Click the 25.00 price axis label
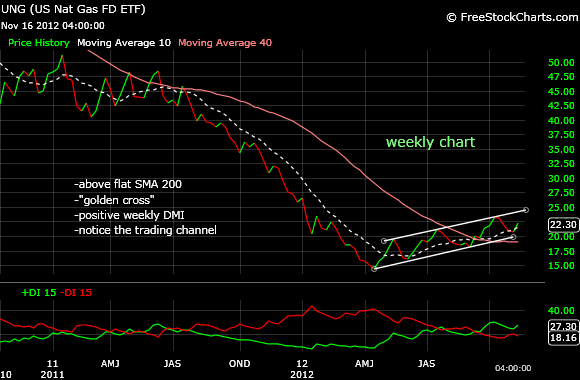The height and width of the screenshot is (380, 580). pos(561,208)
